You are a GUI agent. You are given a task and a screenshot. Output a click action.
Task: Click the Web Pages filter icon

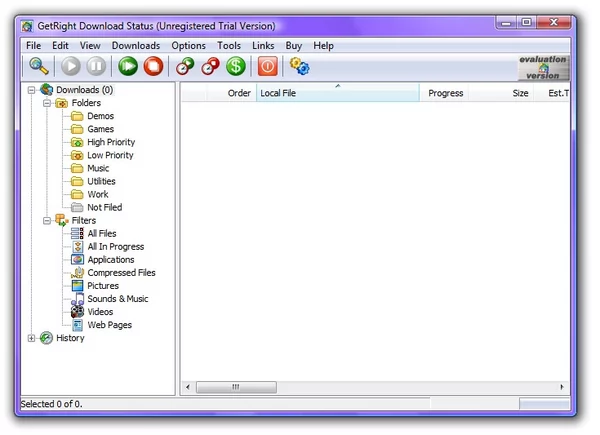pos(78,325)
